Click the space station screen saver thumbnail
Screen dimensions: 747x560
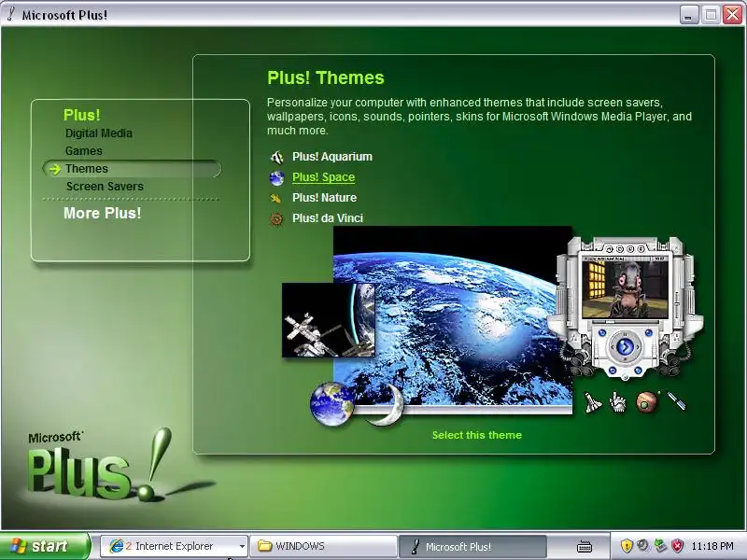pyautogui.click(x=329, y=319)
